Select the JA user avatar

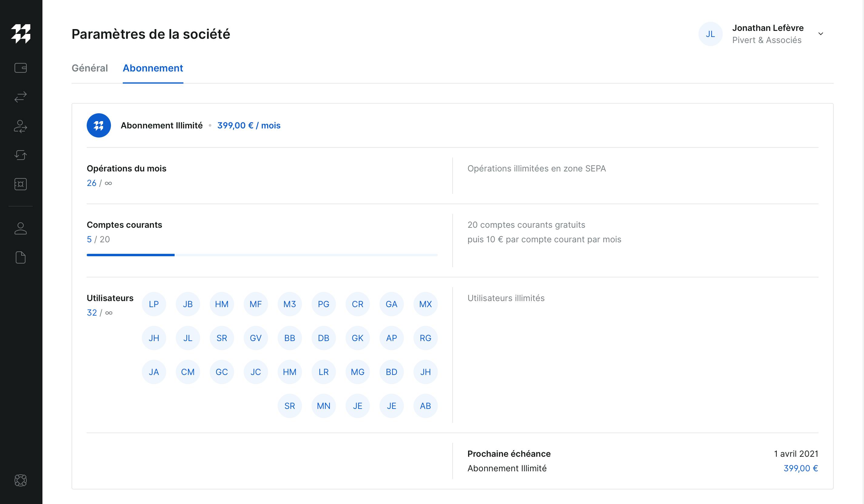tap(154, 372)
